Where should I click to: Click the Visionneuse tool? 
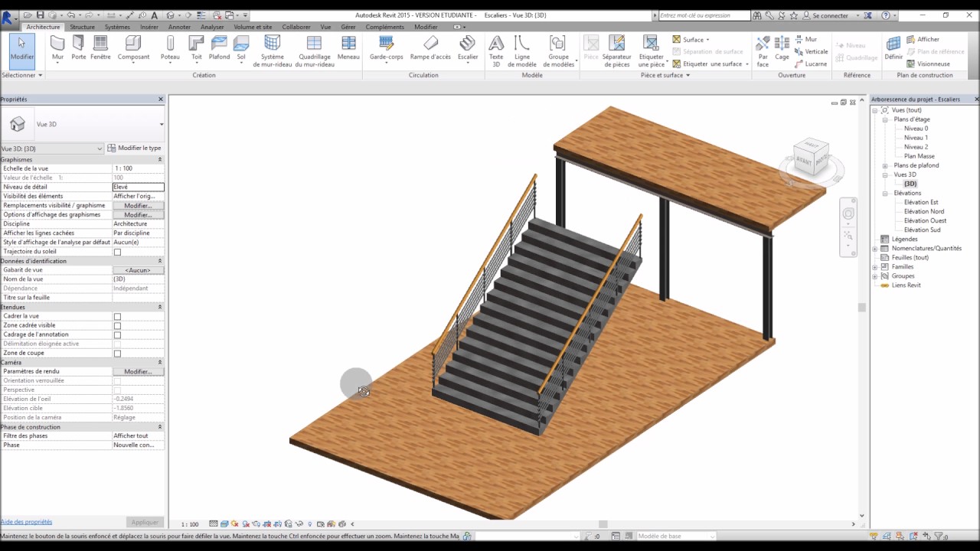(928, 64)
